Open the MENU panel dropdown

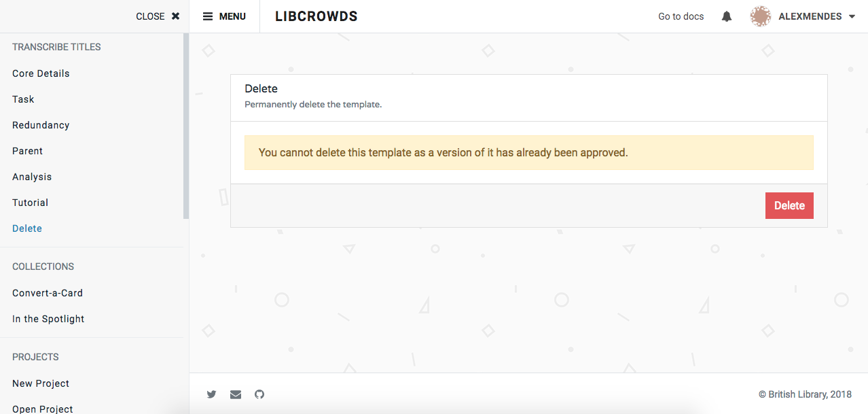coord(224,16)
